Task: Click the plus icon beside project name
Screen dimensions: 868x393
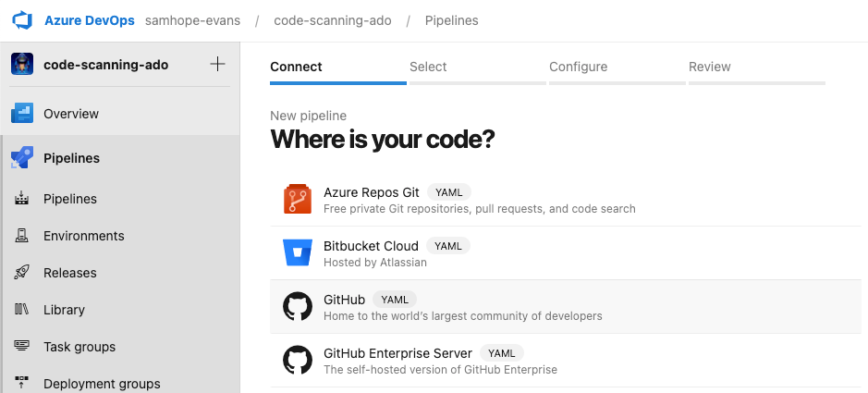Action: click(x=217, y=65)
